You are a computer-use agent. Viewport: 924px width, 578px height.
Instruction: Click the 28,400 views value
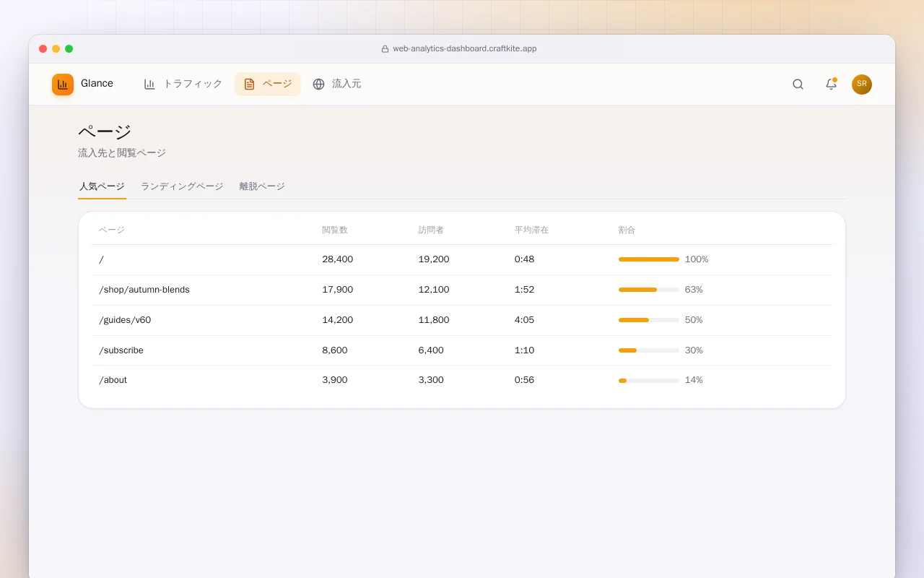click(x=338, y=259)
